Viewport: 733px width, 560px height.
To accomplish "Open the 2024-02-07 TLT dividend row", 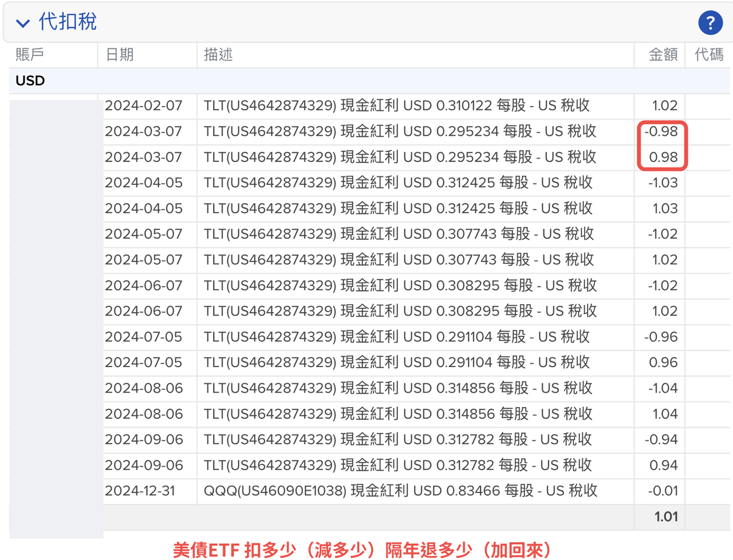I will pyautogui.click(x=366, y=105).
